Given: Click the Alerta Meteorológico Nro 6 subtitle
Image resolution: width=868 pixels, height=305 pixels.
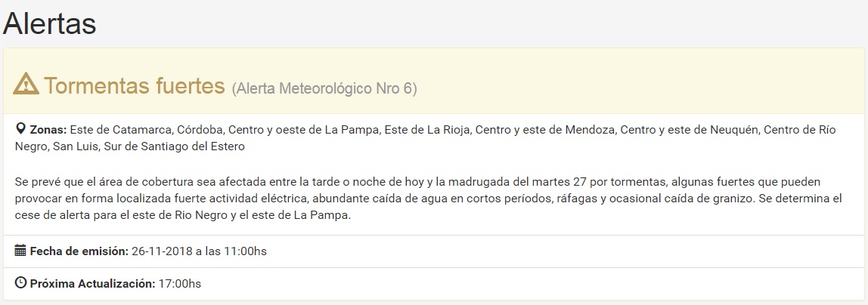Looking at the screenshot, I should coord(324,88).
